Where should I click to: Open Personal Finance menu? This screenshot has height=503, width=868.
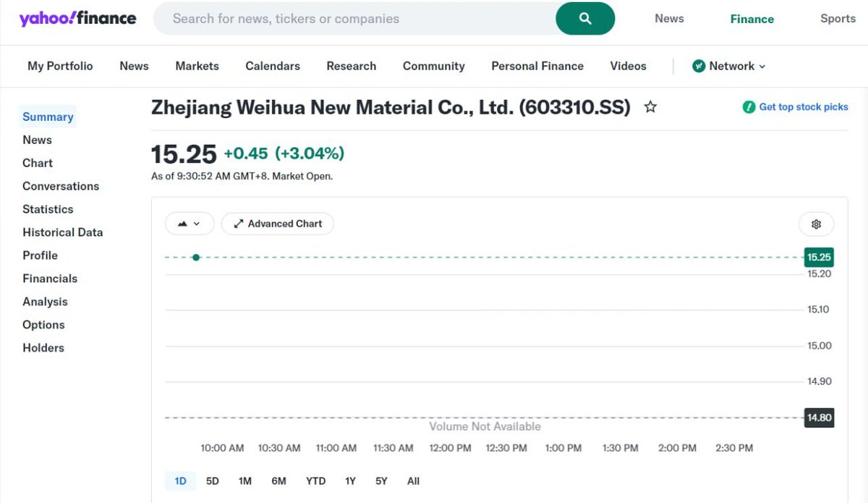[x=537, y=66]
